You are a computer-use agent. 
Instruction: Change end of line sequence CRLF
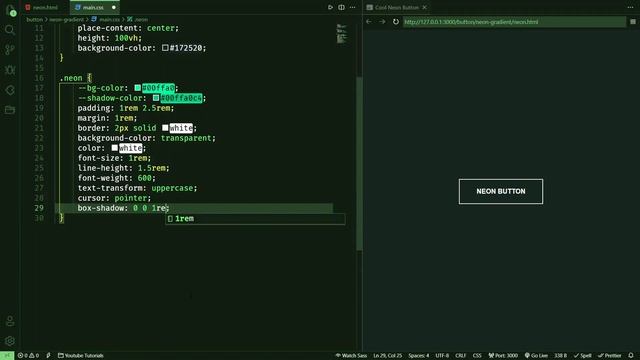click(460, 356)
